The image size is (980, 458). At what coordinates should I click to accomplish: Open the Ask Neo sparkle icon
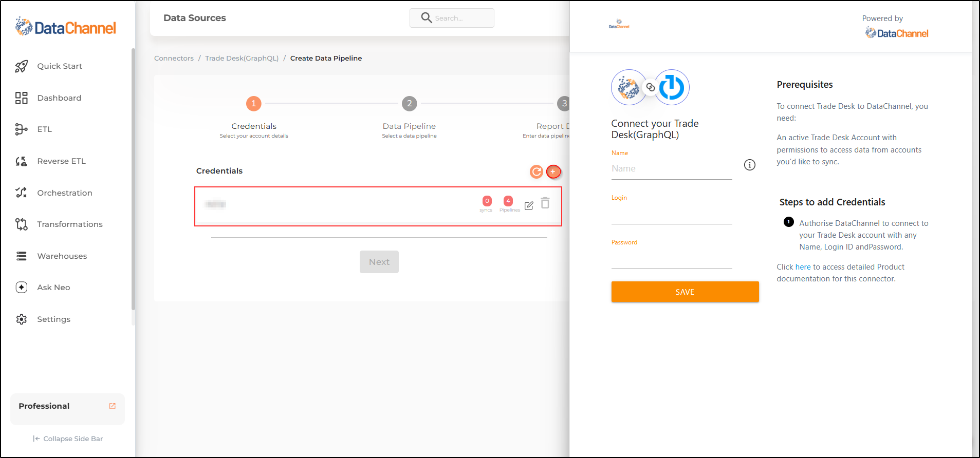coord(21,288)
